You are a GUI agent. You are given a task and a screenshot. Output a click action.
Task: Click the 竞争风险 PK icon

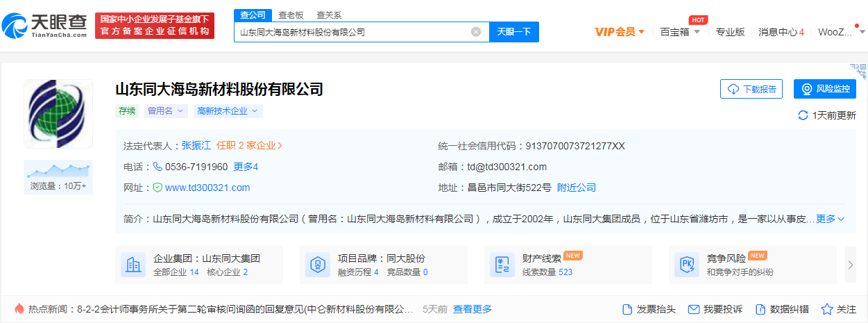[687, 265]
